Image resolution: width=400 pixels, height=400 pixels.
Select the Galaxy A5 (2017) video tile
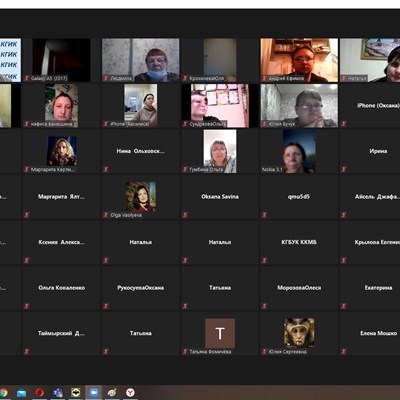click(61, 60)
